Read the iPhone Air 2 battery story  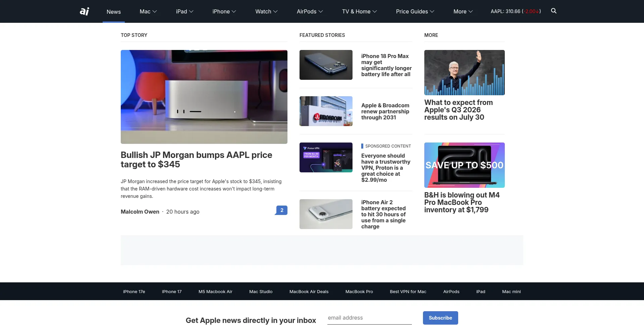click(383, 214)
